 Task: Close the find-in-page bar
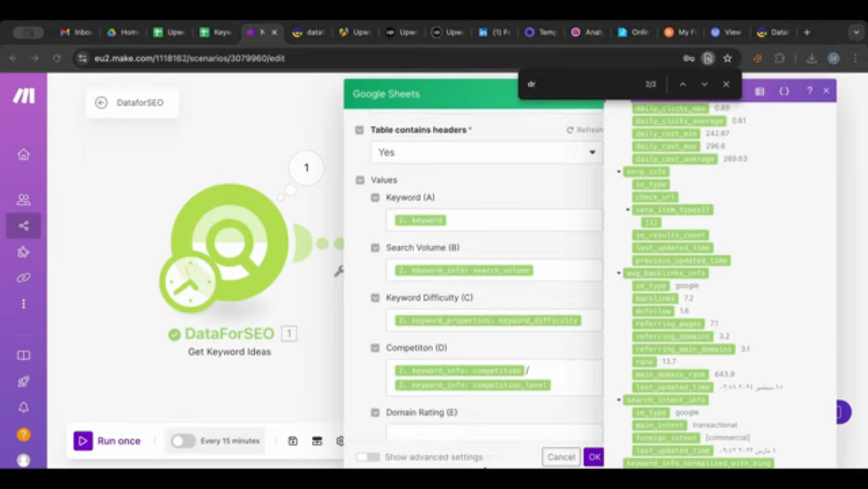coord(726,84)
